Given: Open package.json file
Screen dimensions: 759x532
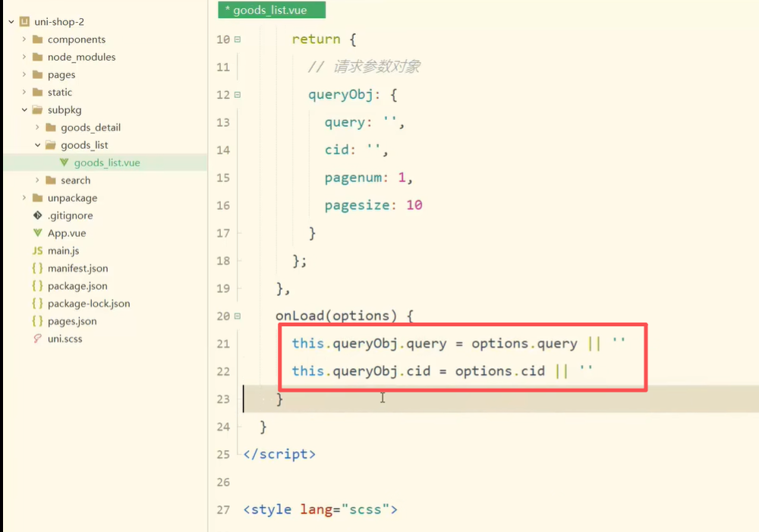Looking at the screenshot, I should (77, 286).
